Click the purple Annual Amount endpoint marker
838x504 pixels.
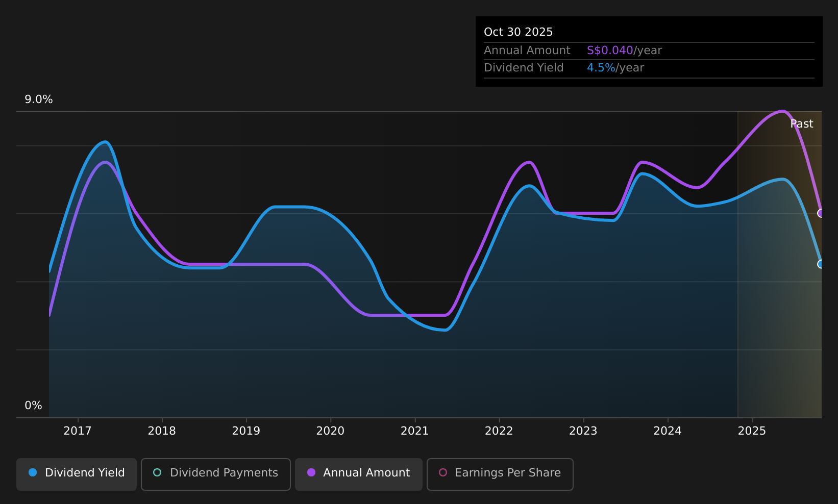[x=821, y=213]
